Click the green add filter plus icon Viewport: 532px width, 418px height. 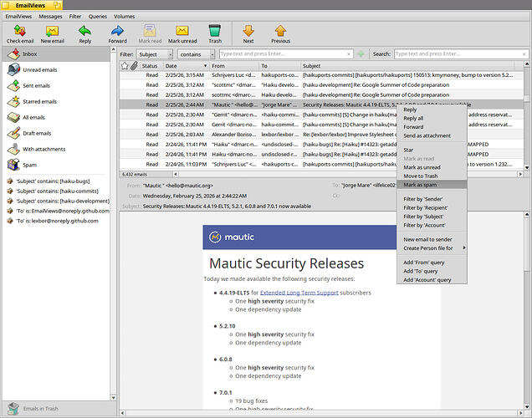pyautogui.click(x=361, y=54)
